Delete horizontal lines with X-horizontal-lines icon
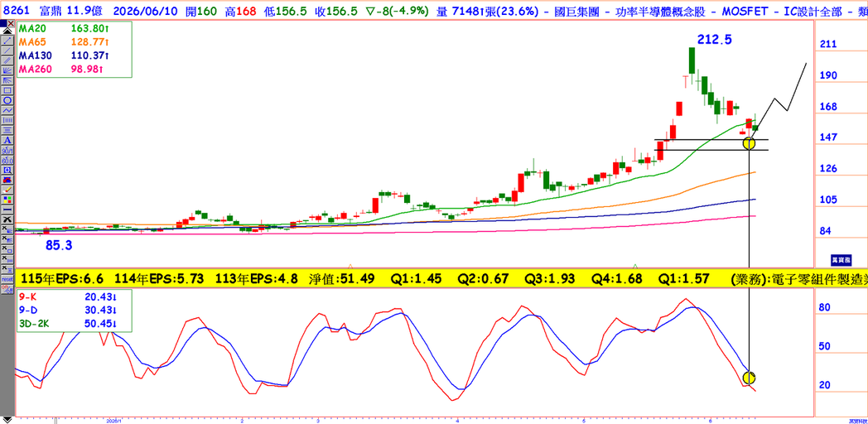The height and width of the screenshot is (424, 868). pos(7,269)
